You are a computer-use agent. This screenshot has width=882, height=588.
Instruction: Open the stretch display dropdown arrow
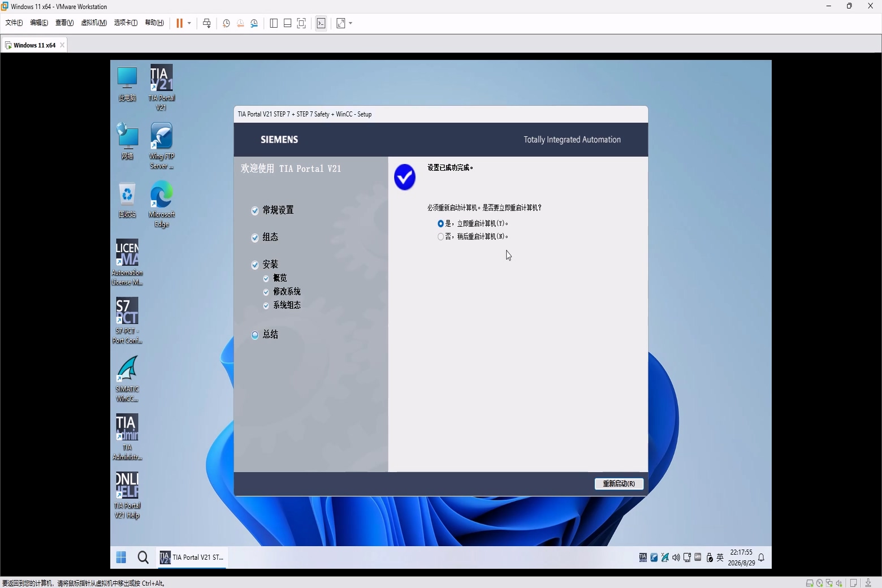click(351, 23)
